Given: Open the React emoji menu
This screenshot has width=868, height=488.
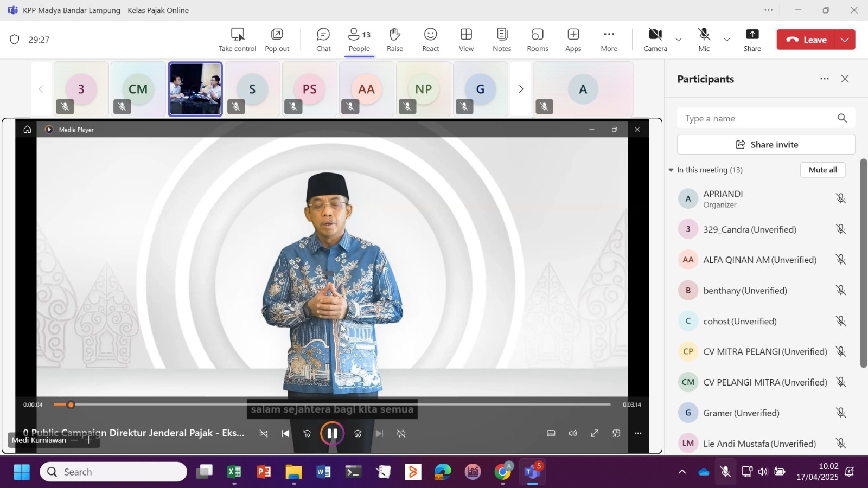Looking at the screenshot, I should click(430, 40).
